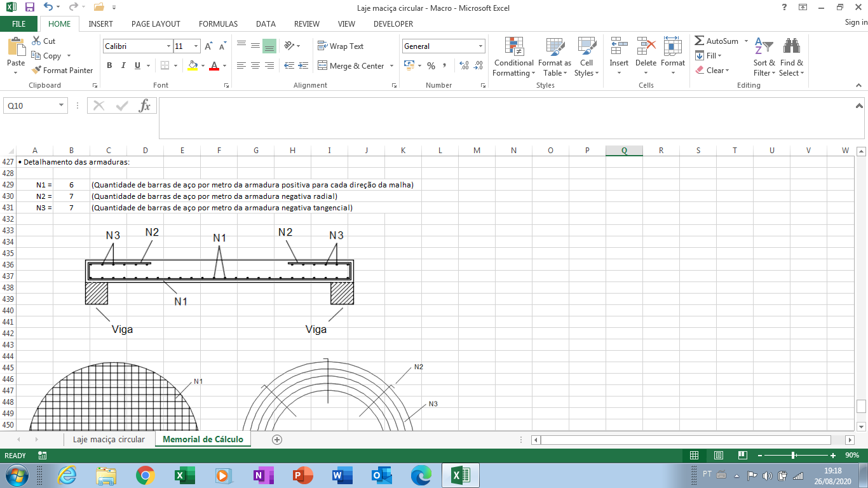The height and width of the screenshot is (488, 868).
Task: Toggle center text alignment
Action: click(x=255, y=65)
